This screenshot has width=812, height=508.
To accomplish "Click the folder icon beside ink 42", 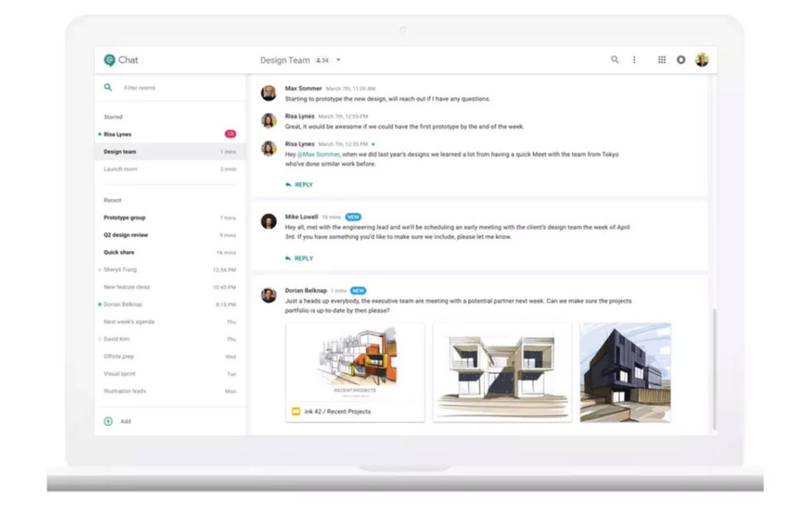I will [296, 411].
